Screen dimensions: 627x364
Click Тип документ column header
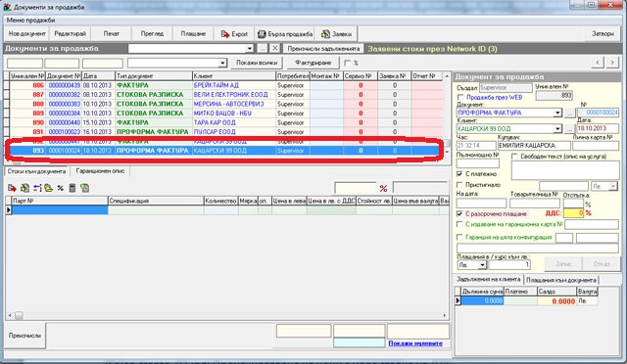click(154, 76)
